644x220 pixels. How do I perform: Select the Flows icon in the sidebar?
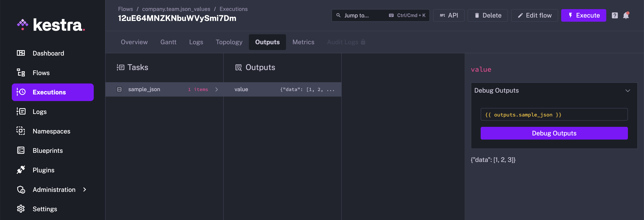(x=21, y=73)
